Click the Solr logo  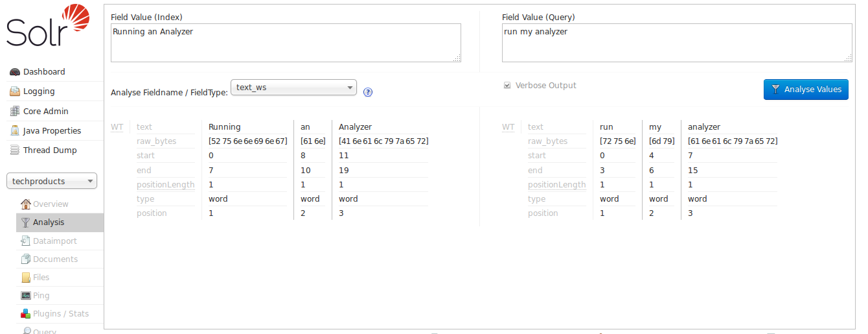(x=48, y=26)
